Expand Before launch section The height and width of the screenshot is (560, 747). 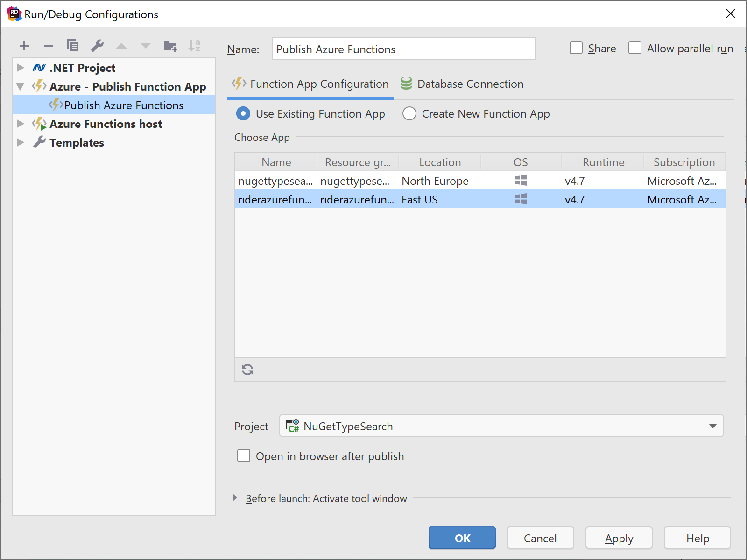(235, 498)
